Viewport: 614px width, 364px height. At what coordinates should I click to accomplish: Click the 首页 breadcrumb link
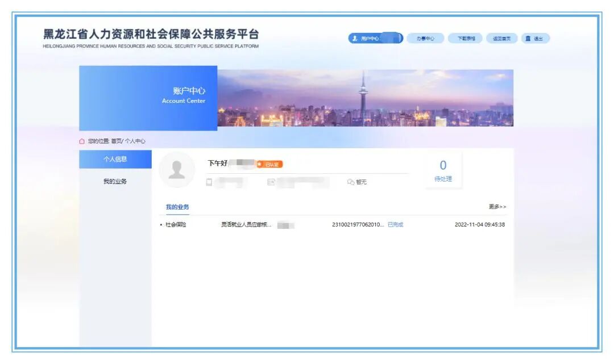pos(117,141)
